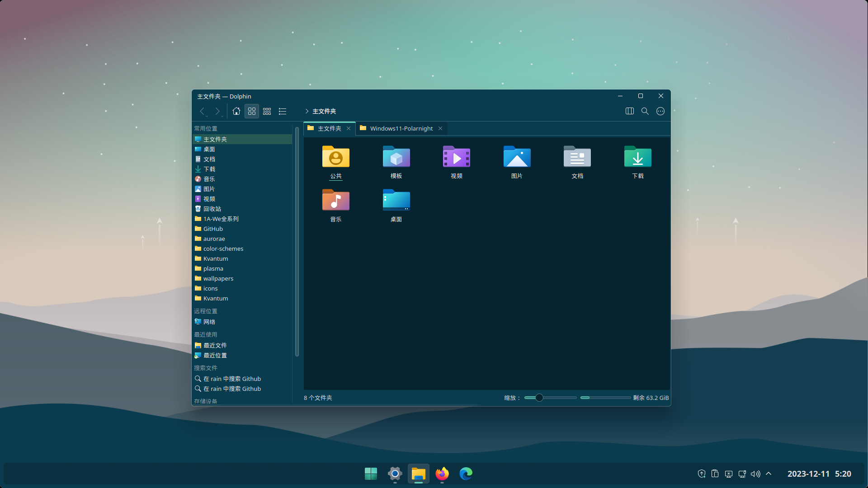Collapse the 最近使用 section header
This screenshot has height=488, width=868.
coord(206,335)
